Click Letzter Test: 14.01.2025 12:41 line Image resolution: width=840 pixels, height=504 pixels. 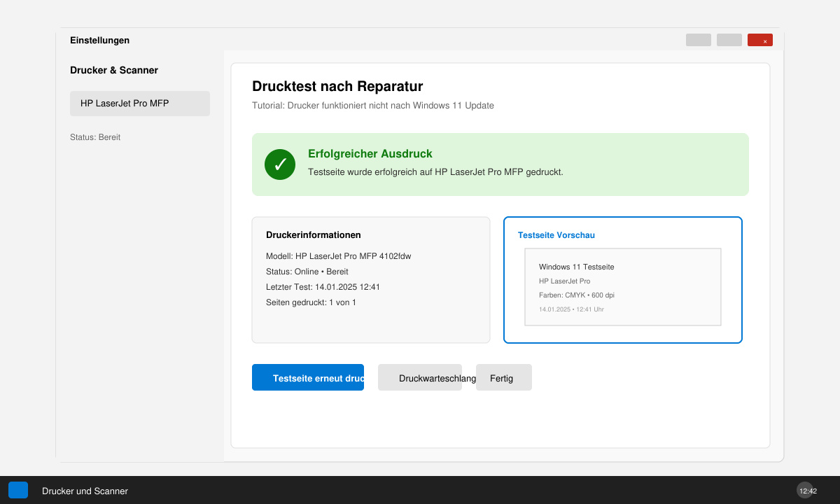[323, 287]
